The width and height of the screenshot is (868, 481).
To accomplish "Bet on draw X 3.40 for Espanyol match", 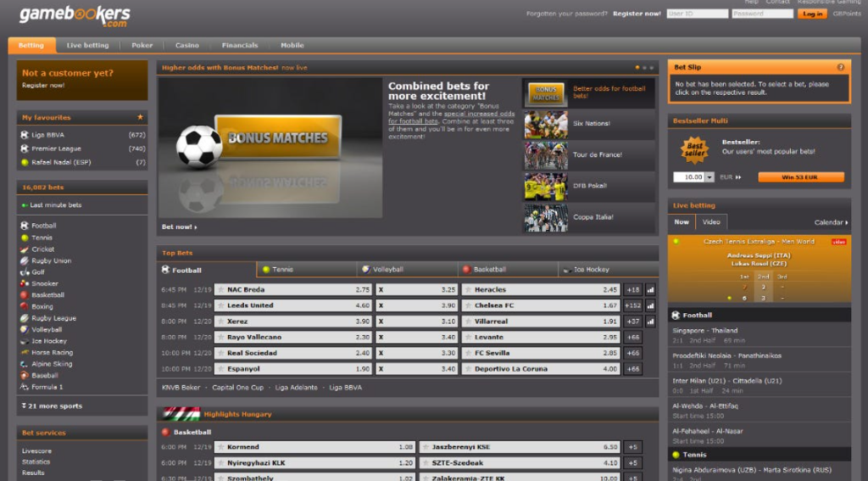I will pyautogui.click(x=417, y=368).
